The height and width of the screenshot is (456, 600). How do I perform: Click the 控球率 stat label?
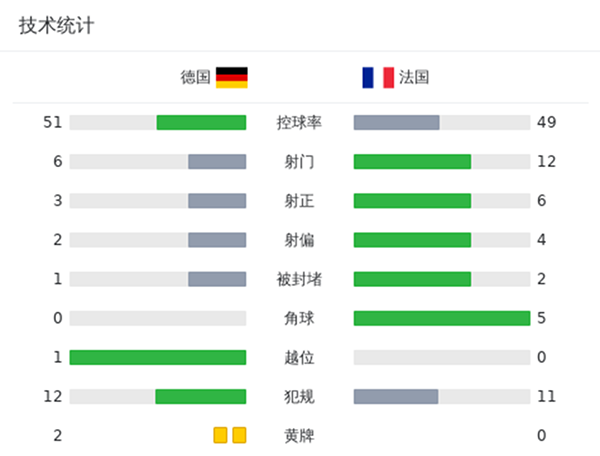[x=299, y=122]
